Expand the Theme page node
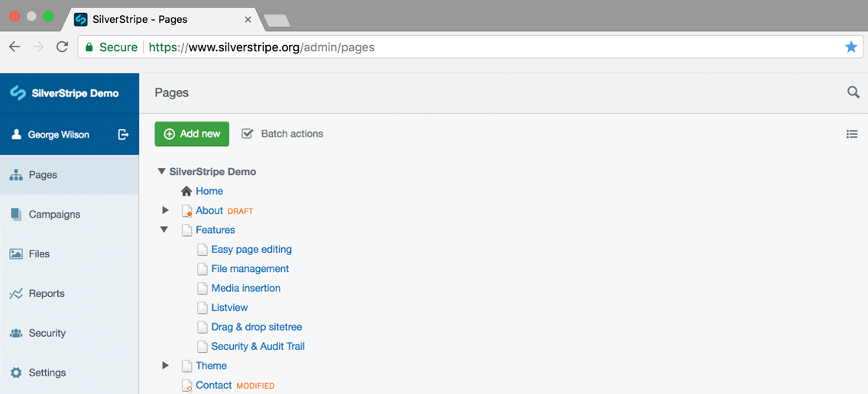Screen dimensions: 868x394 165,365
